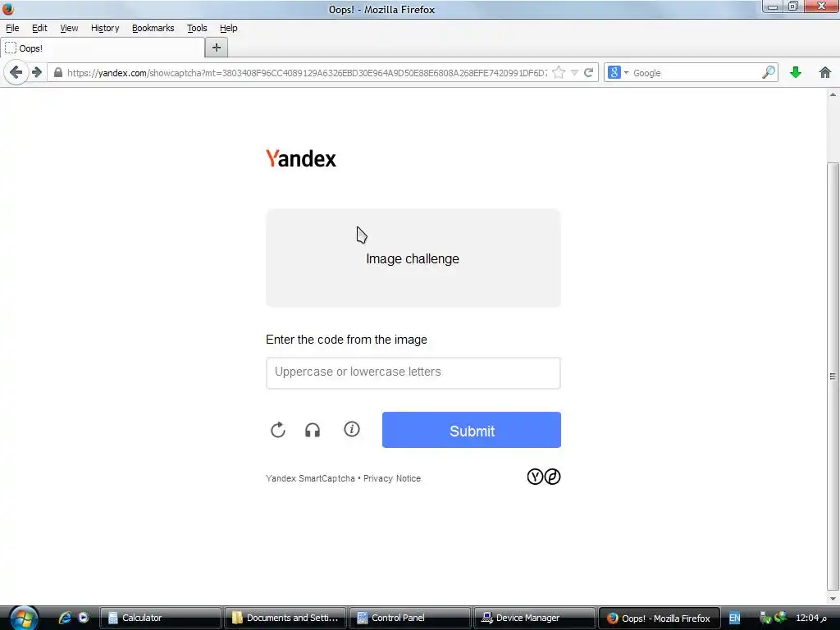Click the "Enter the code from the image" label
This screenshot has width=840, height=630.
(347, 340)
